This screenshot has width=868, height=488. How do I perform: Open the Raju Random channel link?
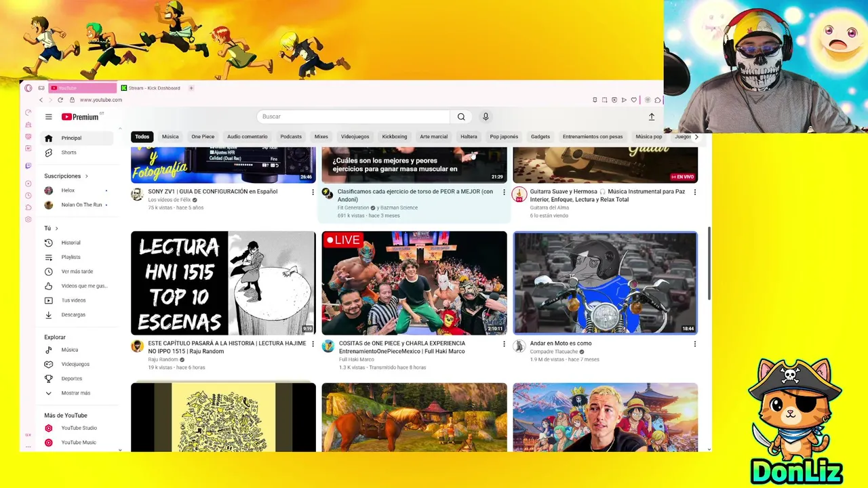[x=163, y=360]
